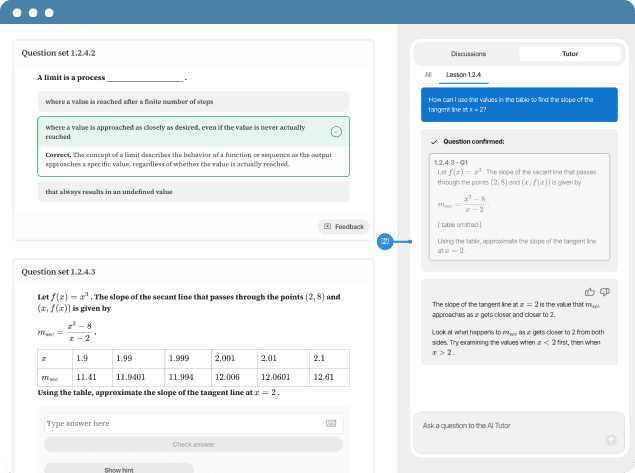
Task: Expand the quoted question 1.2.4.3 - Q1 card
Action: [517, 208]
